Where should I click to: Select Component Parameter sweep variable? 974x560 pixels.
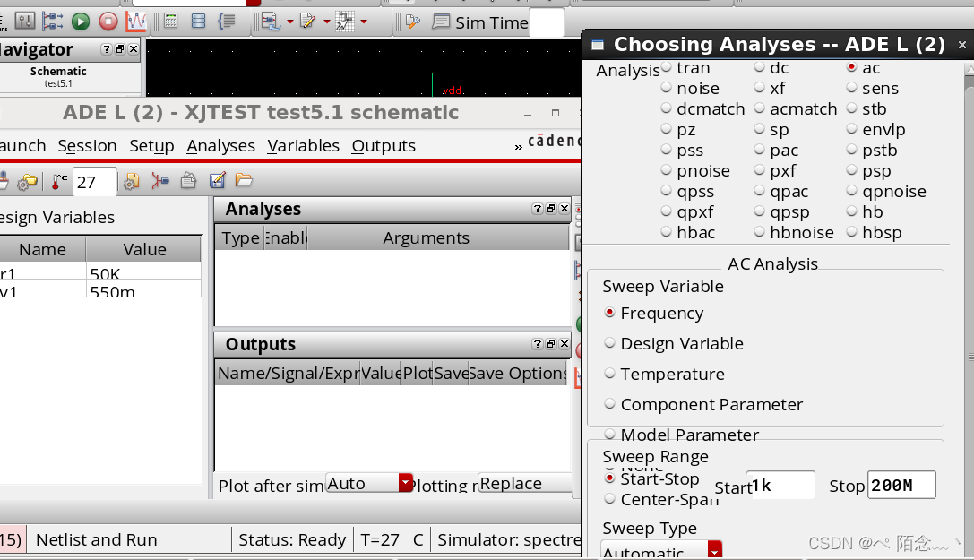point(609,403)
